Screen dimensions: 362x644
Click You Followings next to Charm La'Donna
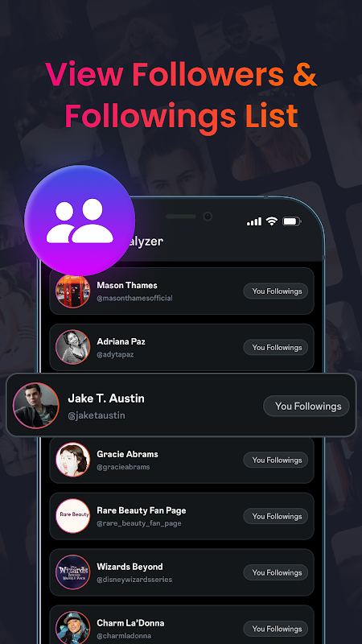pyautogui.click(x=276, y=629)
